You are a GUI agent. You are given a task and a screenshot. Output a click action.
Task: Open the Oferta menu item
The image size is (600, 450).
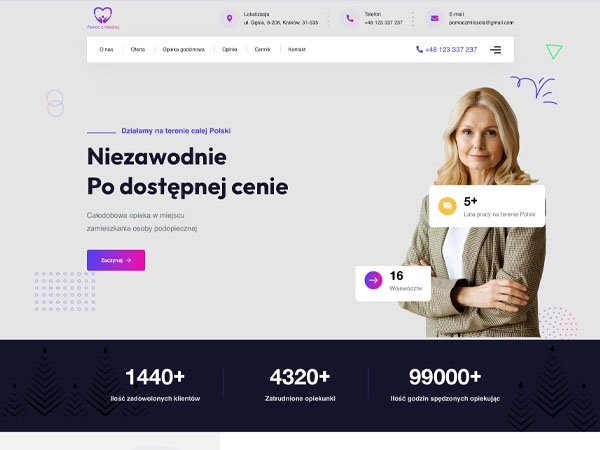(x=138, y=49)
